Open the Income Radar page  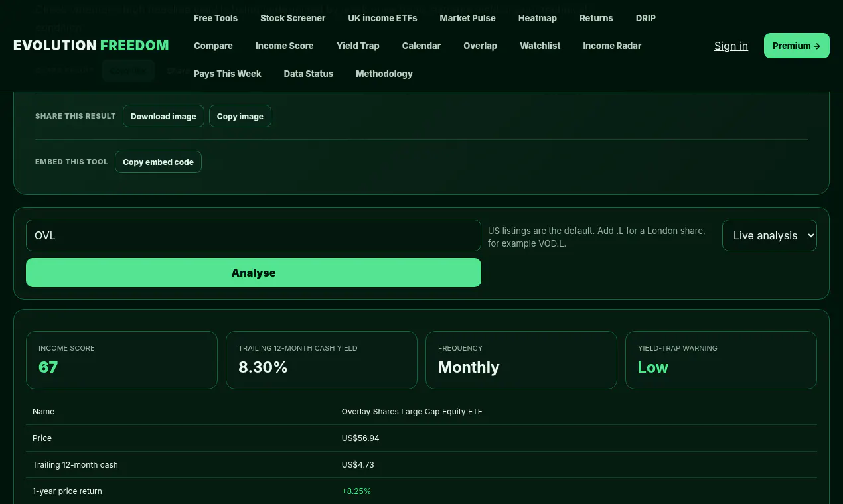(612, 46)
